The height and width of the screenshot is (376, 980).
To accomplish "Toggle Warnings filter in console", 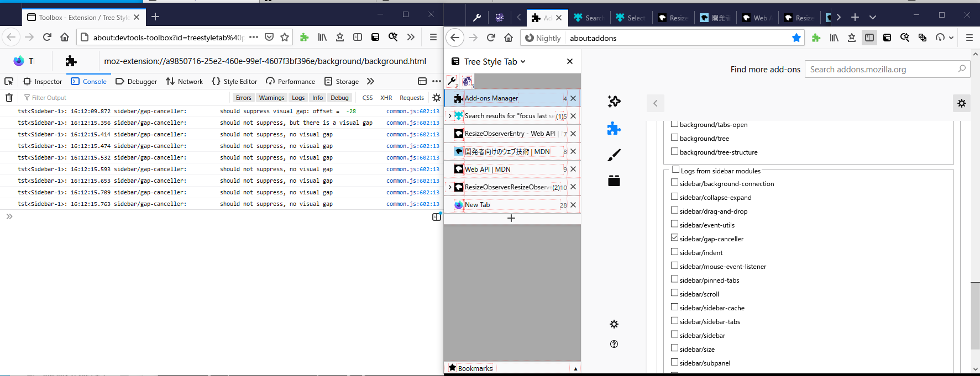I will click(x=271, y=98).
